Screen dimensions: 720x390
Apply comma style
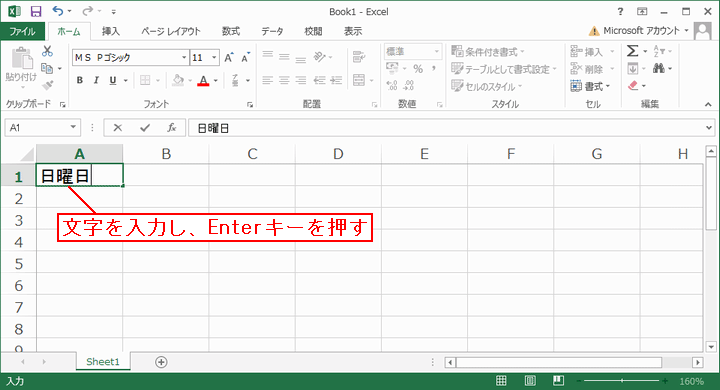(x=433, y=69)
